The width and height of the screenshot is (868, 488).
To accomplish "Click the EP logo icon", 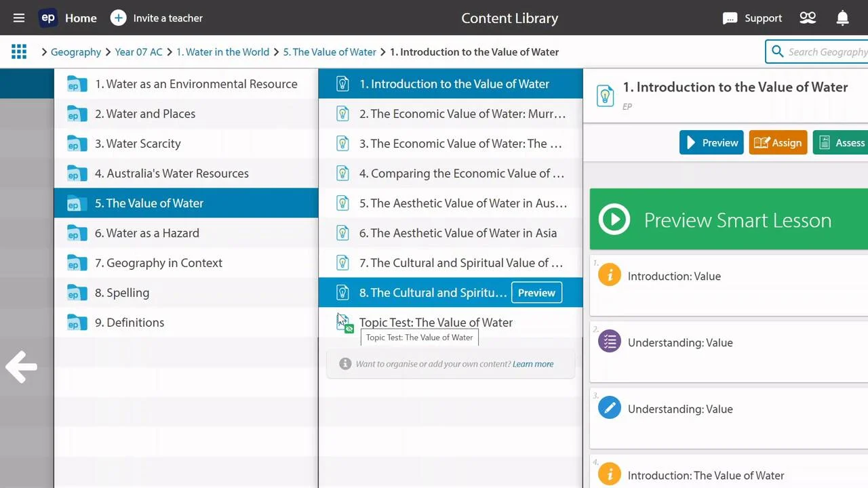I will pos(48,18).
